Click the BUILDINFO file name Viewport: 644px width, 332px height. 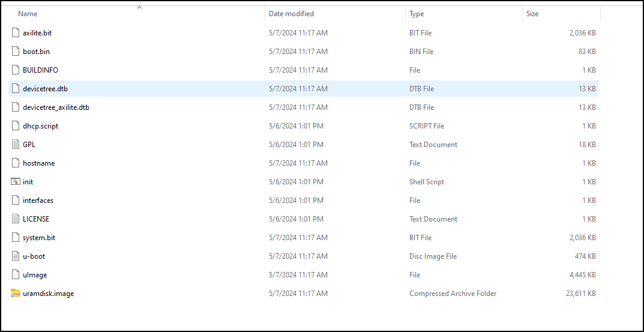point(40,70)
